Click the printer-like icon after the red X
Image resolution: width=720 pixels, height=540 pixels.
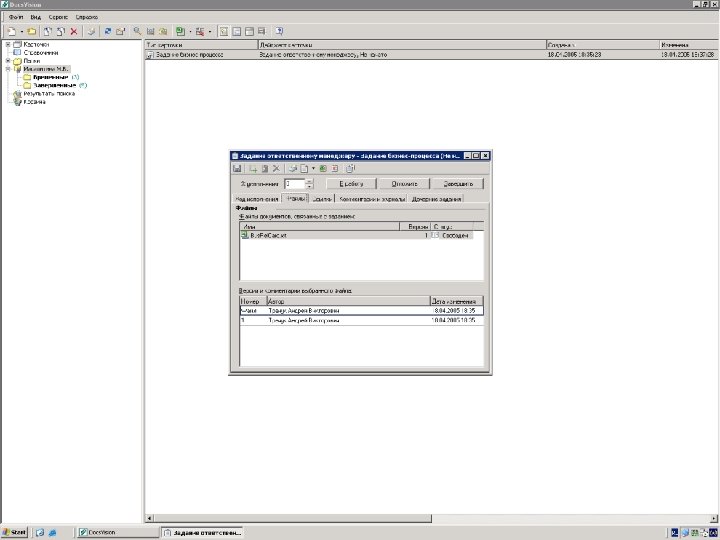point(91,31)
